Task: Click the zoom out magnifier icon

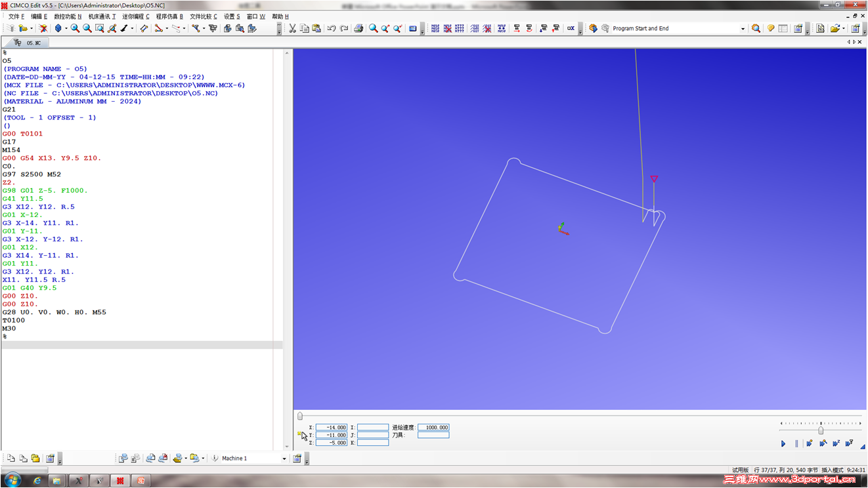Action: coord(87,28)
